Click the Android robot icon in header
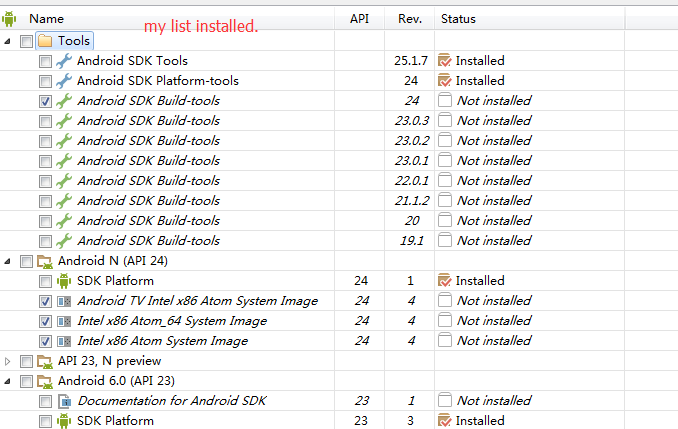This screenshot has height=429, width=678. (x=9, y=19)
